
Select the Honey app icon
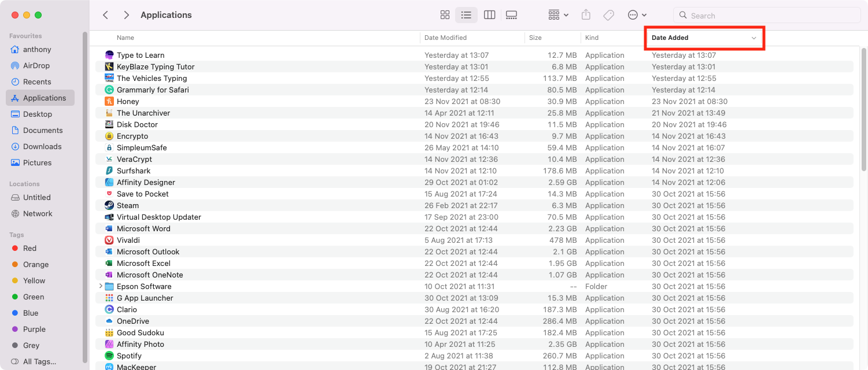click(x=109, y=101)
